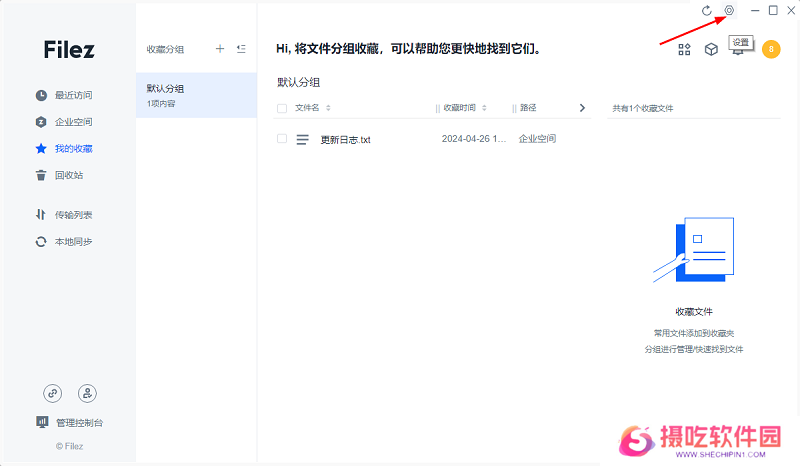Tick checkbox for 更新日志.txt
This screenshot has height=466, width=800.
(282, 139)
